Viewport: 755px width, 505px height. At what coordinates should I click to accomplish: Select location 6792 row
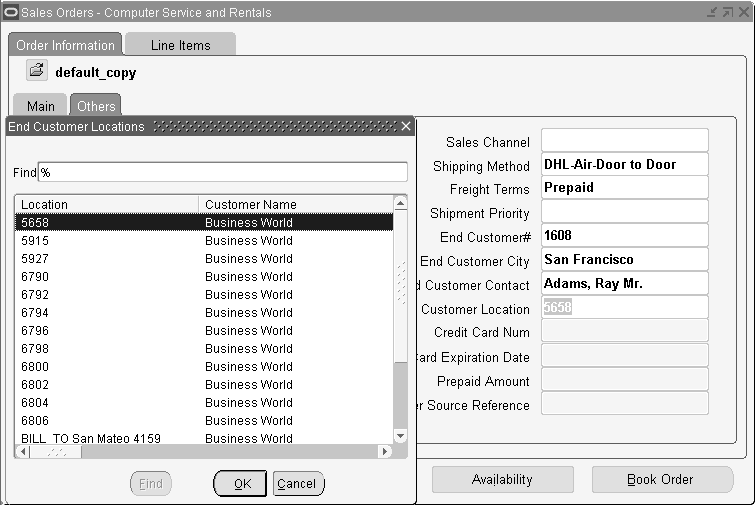pyautogui.click(x=204, y=295)
